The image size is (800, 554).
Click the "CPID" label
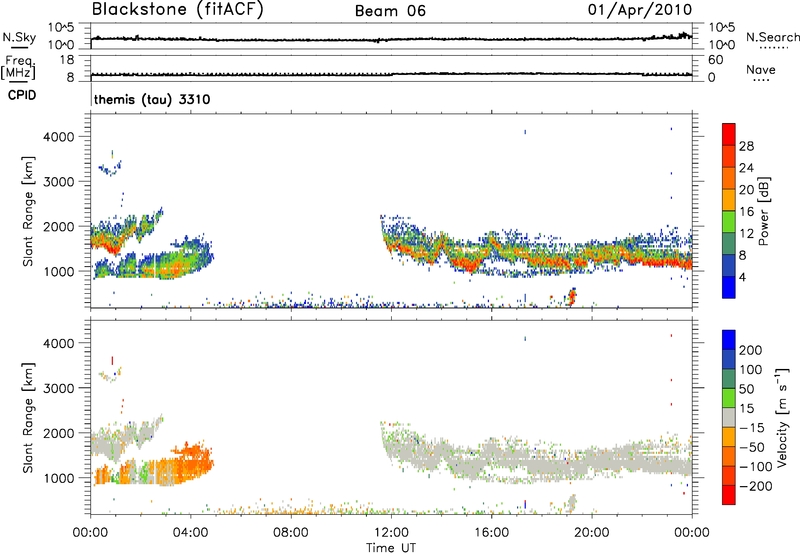pos(21,95)
